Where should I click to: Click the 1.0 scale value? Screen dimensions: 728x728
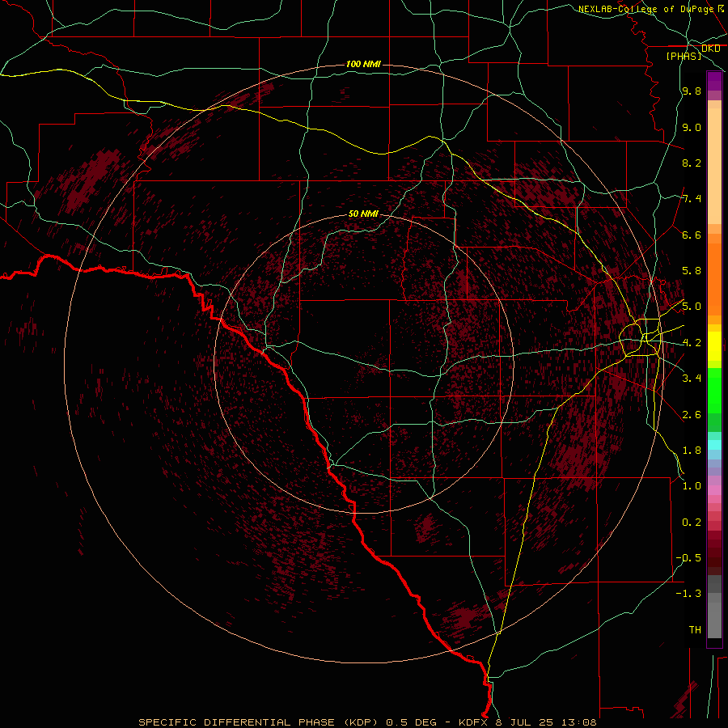point(692,486)
